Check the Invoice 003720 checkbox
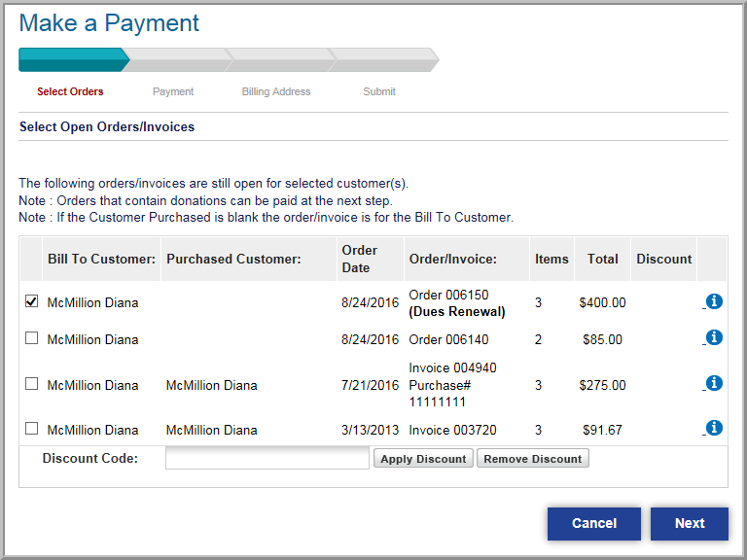Screen dimensions: 747x560 tap(31, 428)
